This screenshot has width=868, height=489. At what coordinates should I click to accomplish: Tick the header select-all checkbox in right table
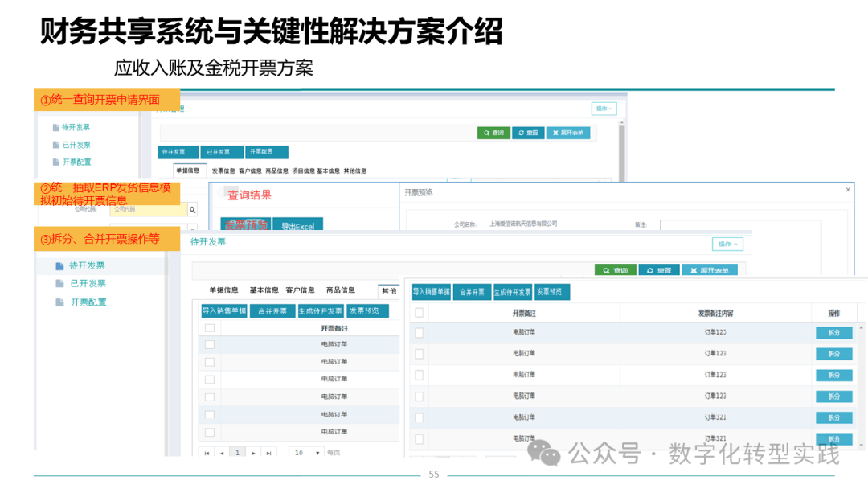pyautogui.click(x=419, y=313)
